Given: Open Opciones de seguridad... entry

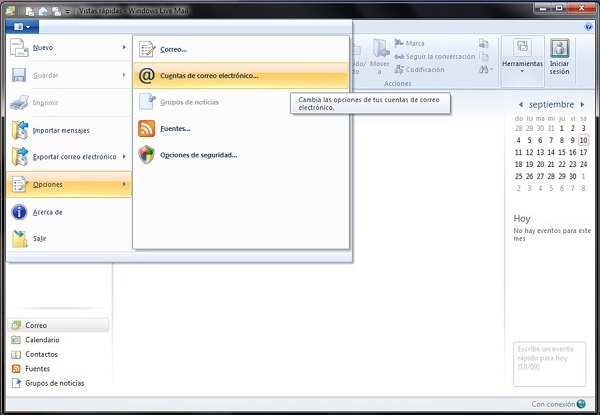Looking at the screenshot, I should tap(241, 155).
